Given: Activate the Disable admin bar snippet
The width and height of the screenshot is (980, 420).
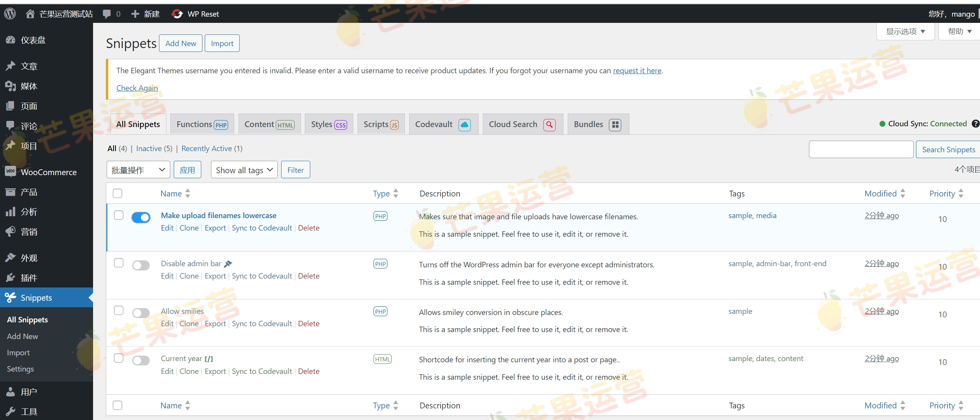Looking at the screenshot, I should (141, 265).
